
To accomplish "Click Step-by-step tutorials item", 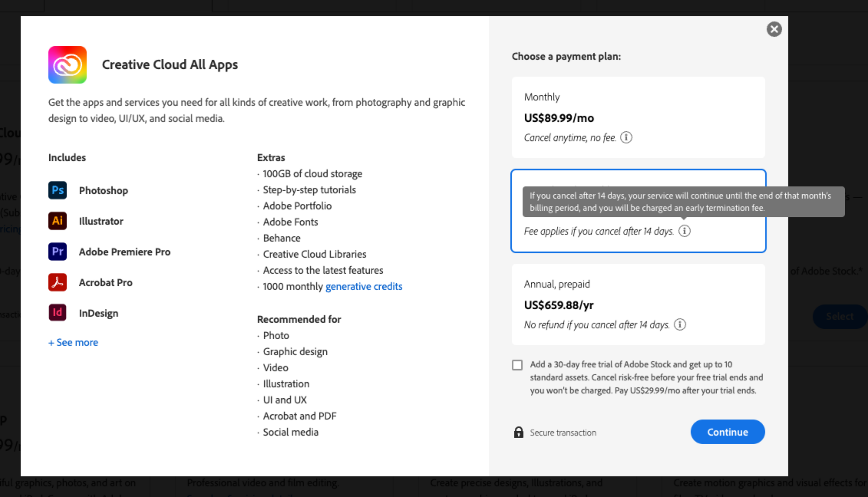I will pos(309,190).
